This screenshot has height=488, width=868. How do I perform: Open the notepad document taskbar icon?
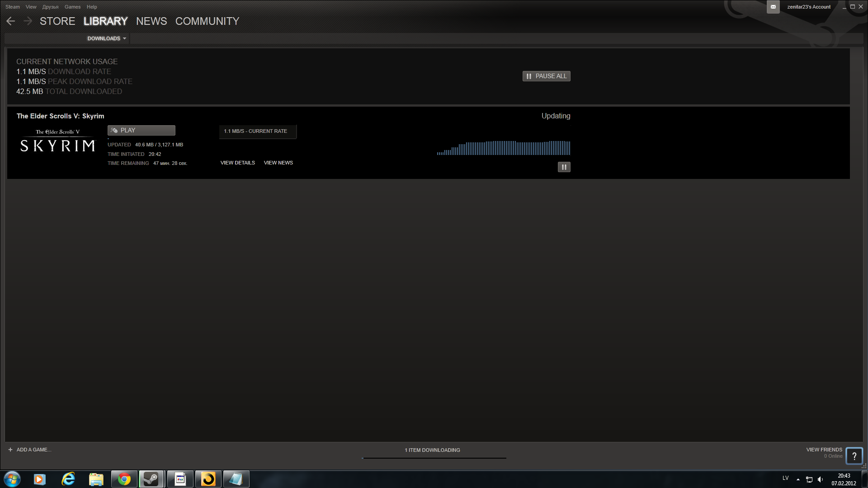[180, 479]
